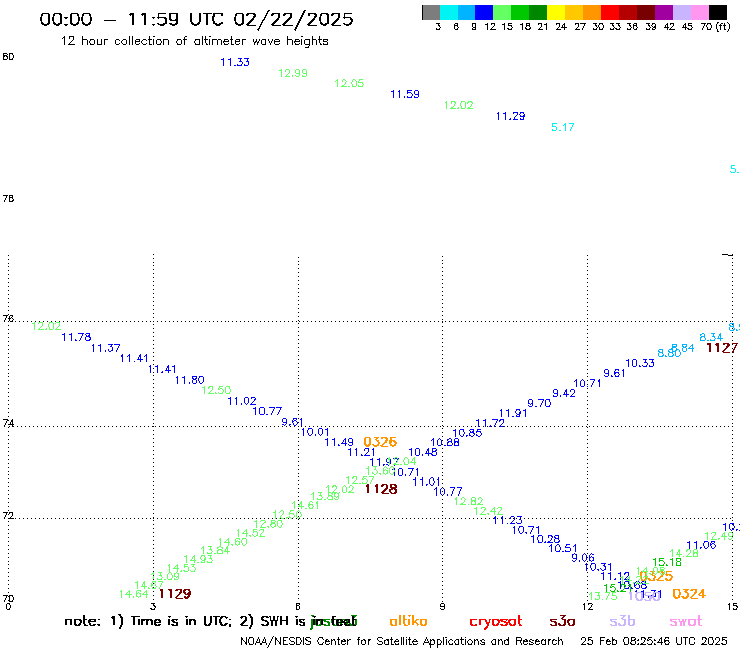Select the wave height value 10.51

[x=563, y=548]
